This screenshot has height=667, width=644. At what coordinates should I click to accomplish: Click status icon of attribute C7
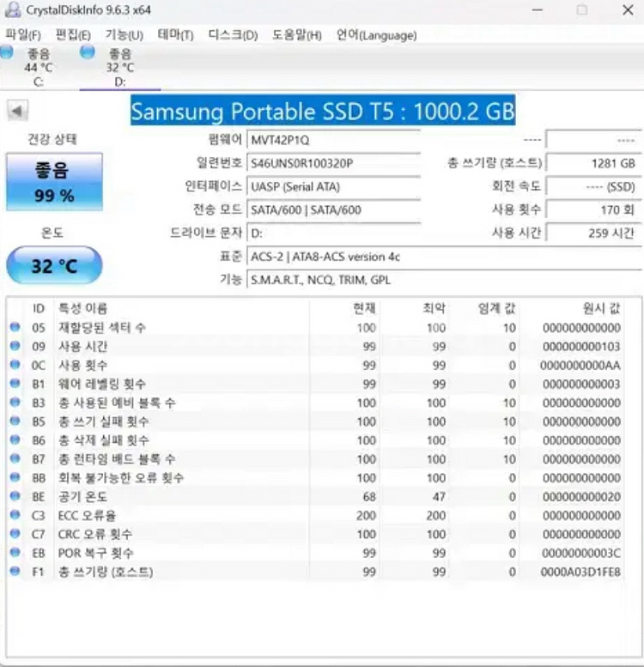point(15,533)
